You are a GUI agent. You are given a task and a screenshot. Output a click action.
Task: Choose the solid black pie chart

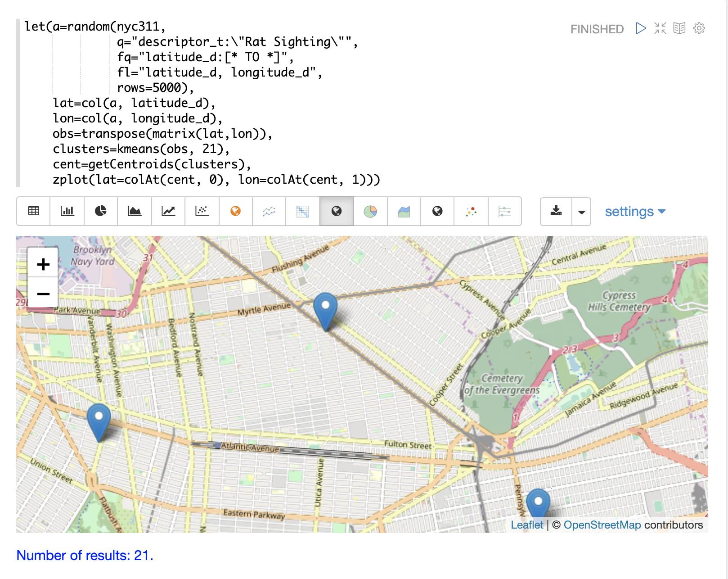[x=101, y=211]
